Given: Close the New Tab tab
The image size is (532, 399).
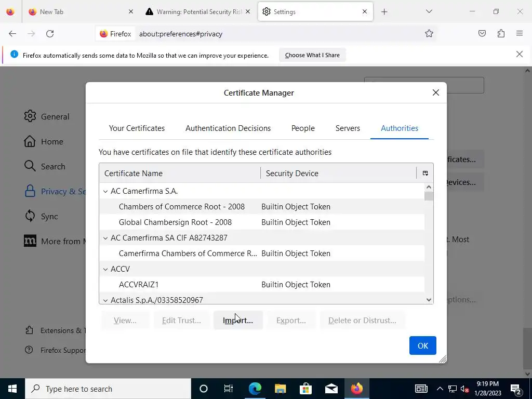Looking at the screenshot, I should tap(130, 11).
